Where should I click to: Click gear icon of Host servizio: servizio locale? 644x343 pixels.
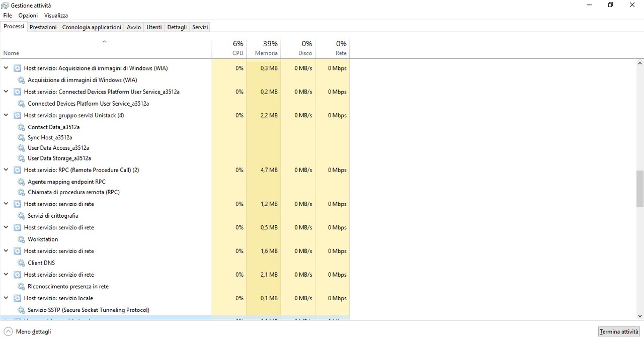point(17,298)
